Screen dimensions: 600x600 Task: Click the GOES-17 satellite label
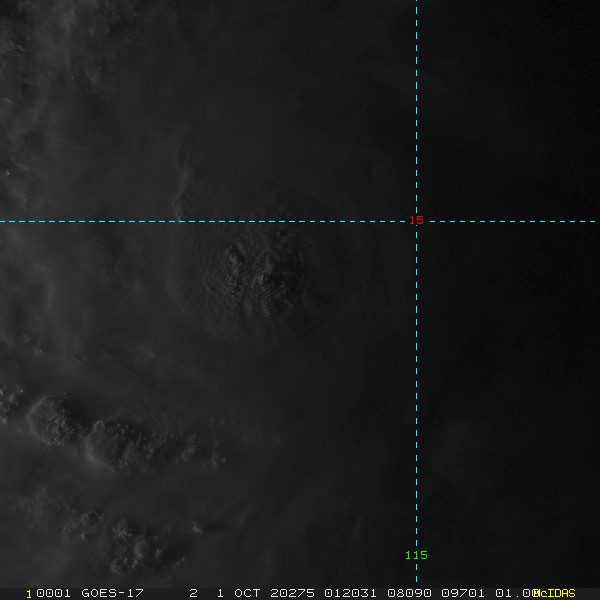click(x=112, y=593)
